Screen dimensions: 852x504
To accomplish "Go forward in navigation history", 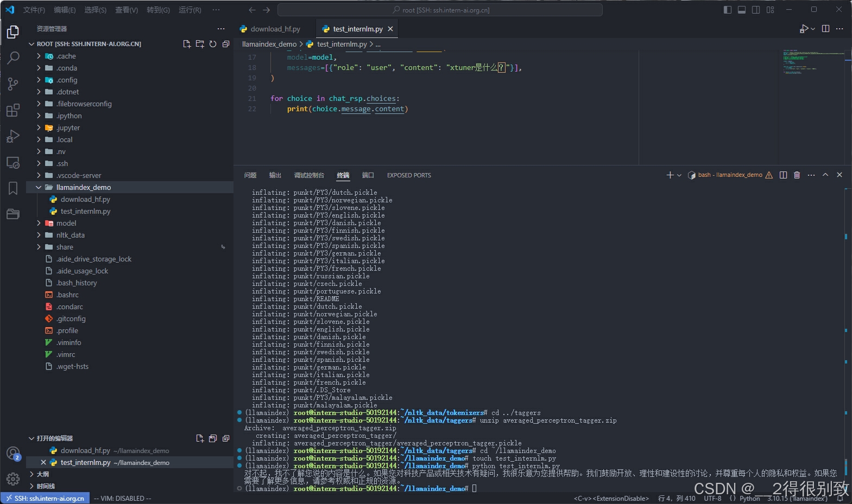I will pos(266,10).
